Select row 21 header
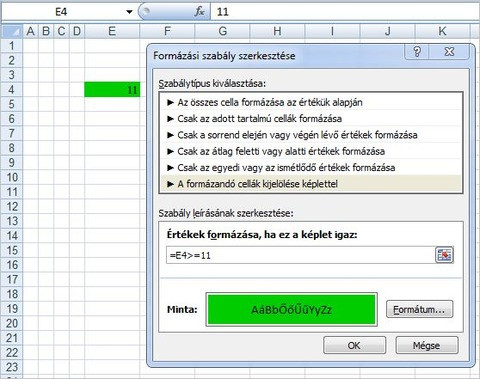 click(x=12, y=338)
